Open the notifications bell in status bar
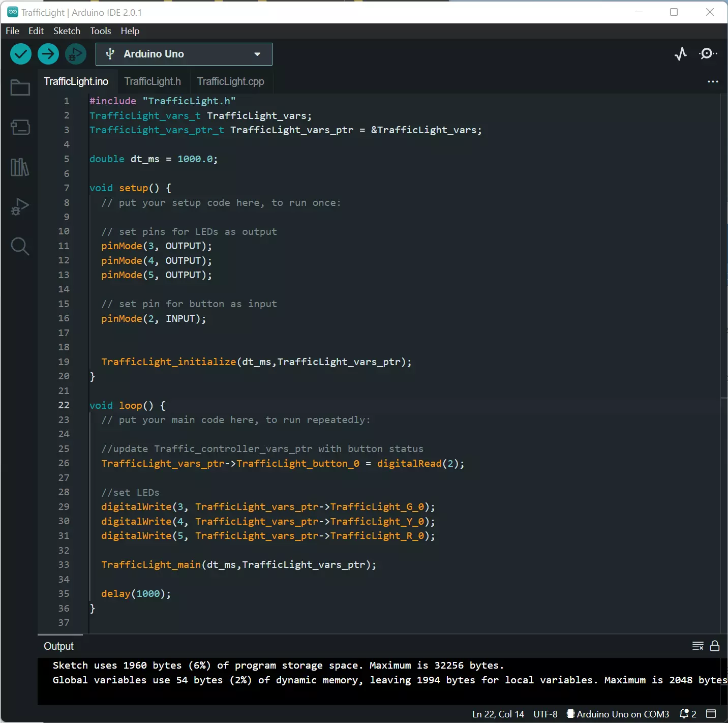The image size is (728, 723). 684,714
